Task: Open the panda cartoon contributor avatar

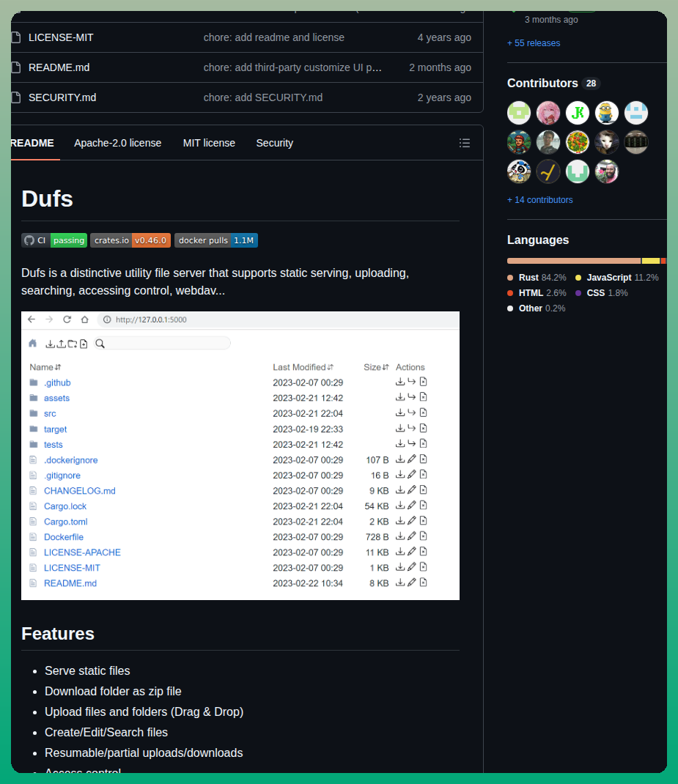Action: click(x=519, y=172)
